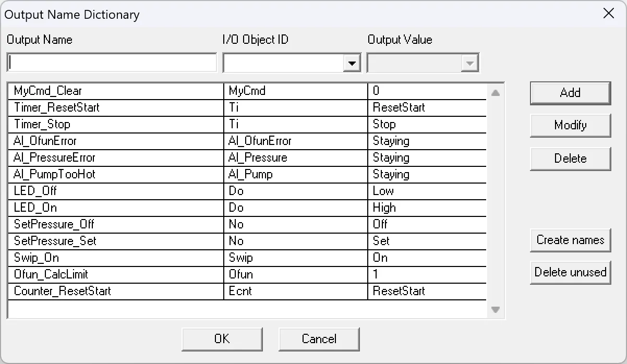Click the Add button
Screen dimensions: 627x364
click(x=570, y=93)
